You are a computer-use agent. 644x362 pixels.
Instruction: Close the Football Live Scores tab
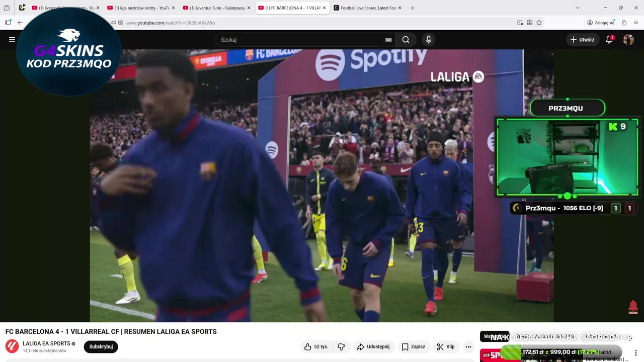pos(399,8)
